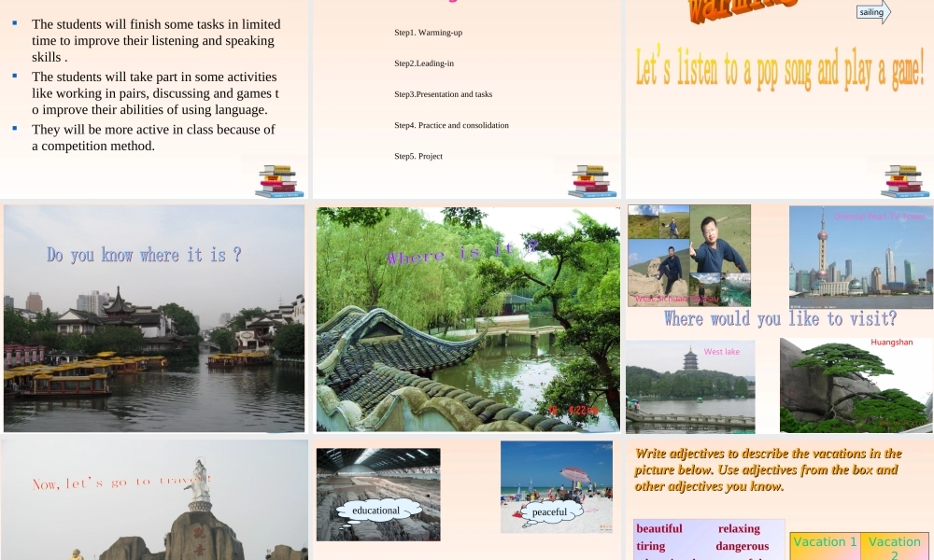This screenshot has height=560, width=934.
Task: Click the West Sichuan Plateau photo collage
Action: point(689,256)
